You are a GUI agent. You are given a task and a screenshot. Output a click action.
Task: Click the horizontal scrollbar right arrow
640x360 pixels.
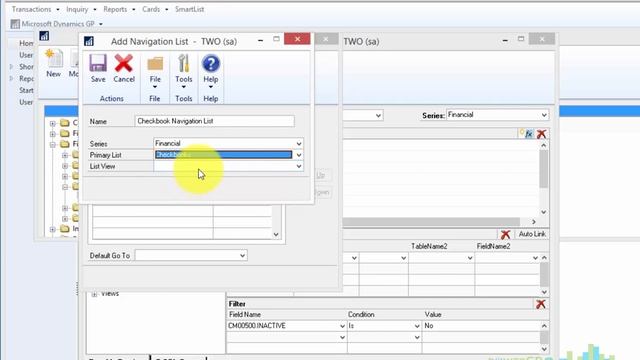tap(534, 222)
